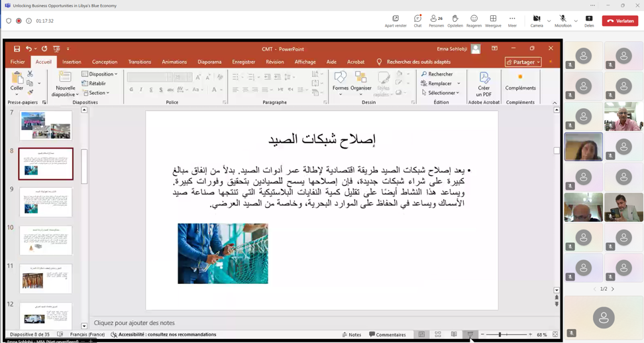The image size is (644, 343).
Task: Open Teams Chat panel
Action: tap(417, 21)
